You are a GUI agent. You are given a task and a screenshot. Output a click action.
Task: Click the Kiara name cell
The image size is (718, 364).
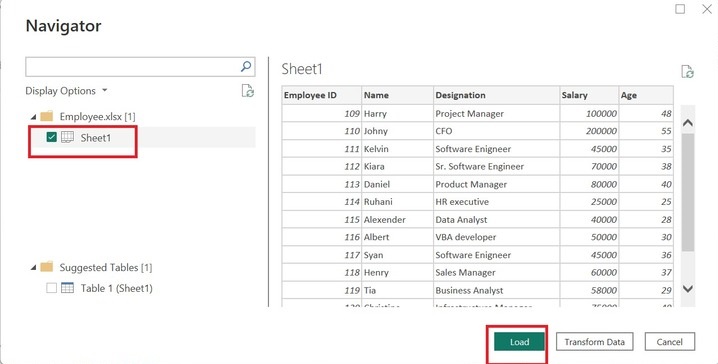[x=397, y=166]
